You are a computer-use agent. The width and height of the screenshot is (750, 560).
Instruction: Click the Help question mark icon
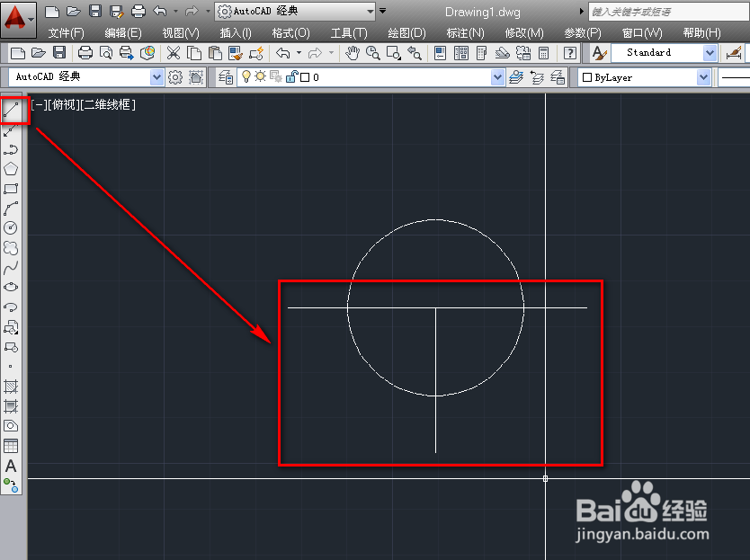570,53
